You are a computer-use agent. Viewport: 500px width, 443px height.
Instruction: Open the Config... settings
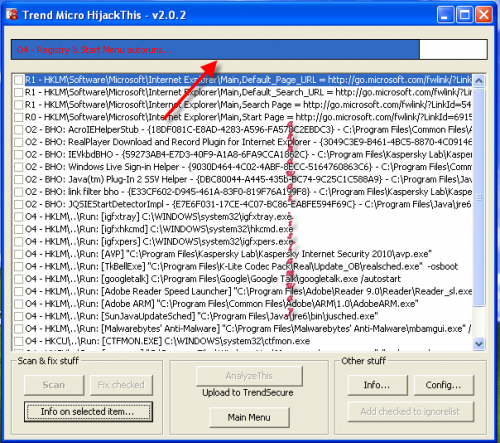(x=444, y=385)
